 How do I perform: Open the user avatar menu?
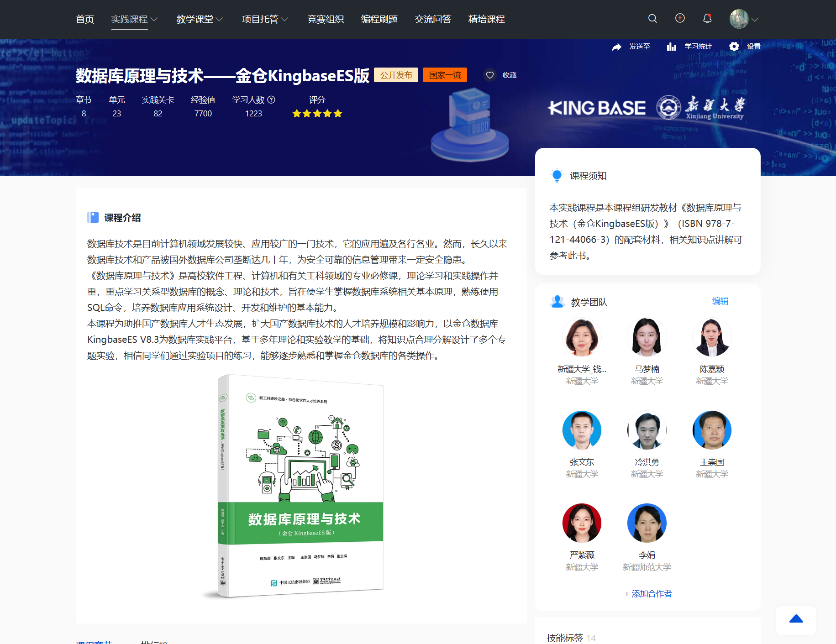coord(739,19)
